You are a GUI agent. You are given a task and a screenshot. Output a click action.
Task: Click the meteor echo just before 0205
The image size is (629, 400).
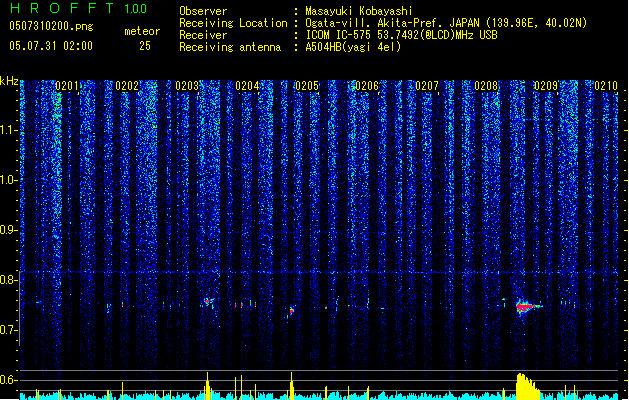click(292, 311)
